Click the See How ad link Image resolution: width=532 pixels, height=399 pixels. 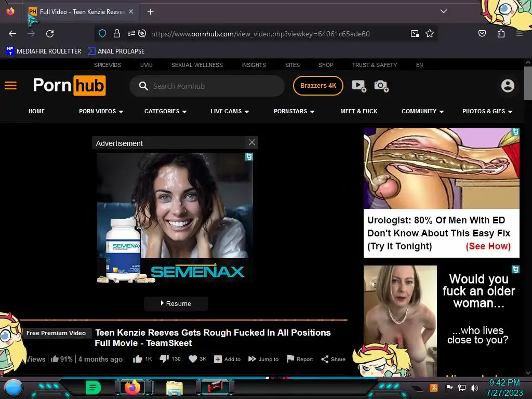click(488, 246)
